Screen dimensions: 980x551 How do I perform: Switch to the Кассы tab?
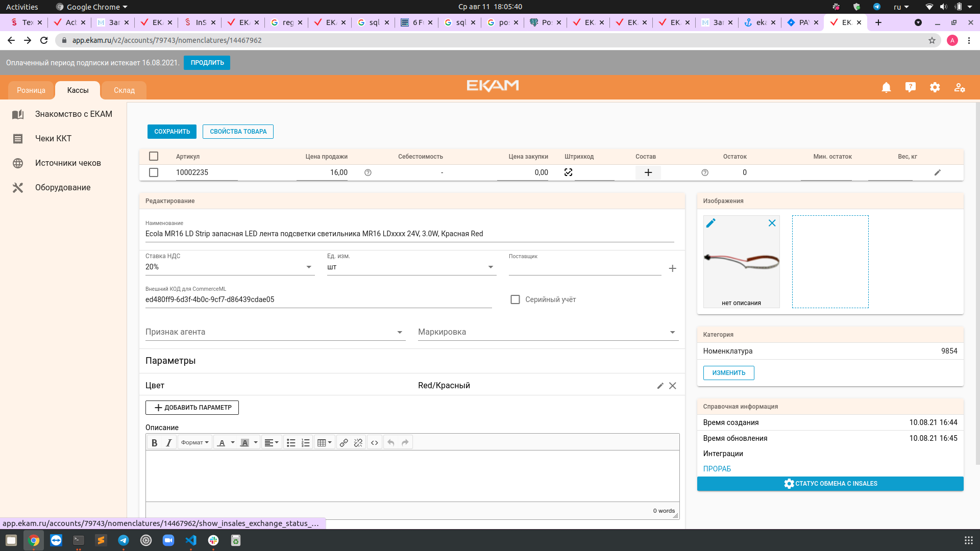[78, 90]
